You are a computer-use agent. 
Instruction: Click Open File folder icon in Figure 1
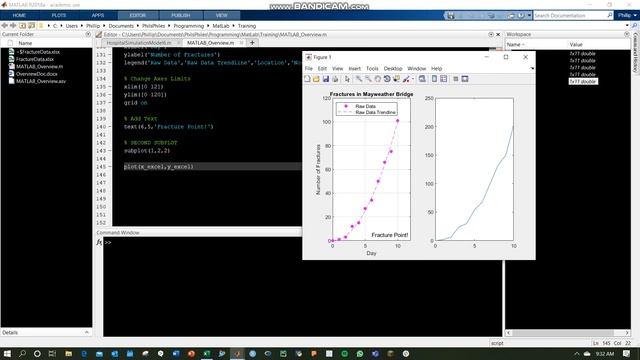point(316,79)
